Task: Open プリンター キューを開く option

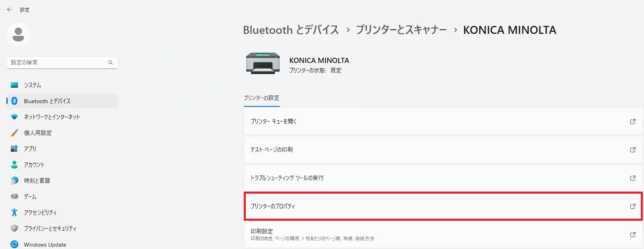Action: click(x=443, y=122)
